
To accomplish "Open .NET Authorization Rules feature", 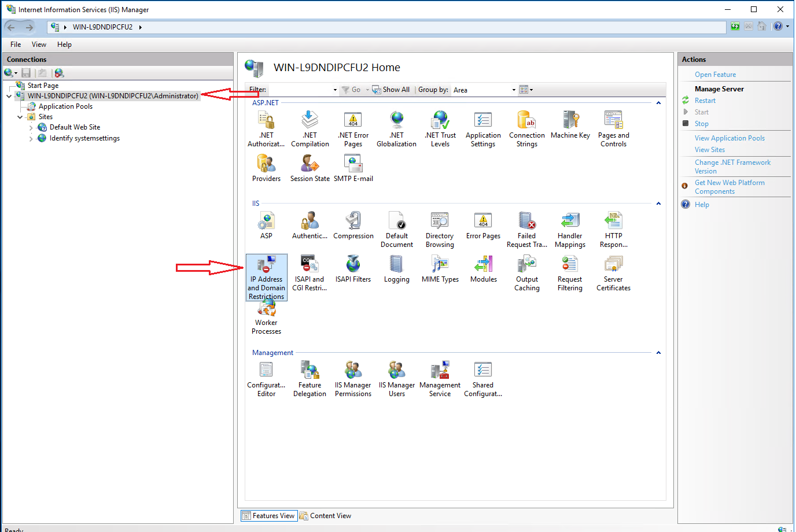I will (266, 129).
